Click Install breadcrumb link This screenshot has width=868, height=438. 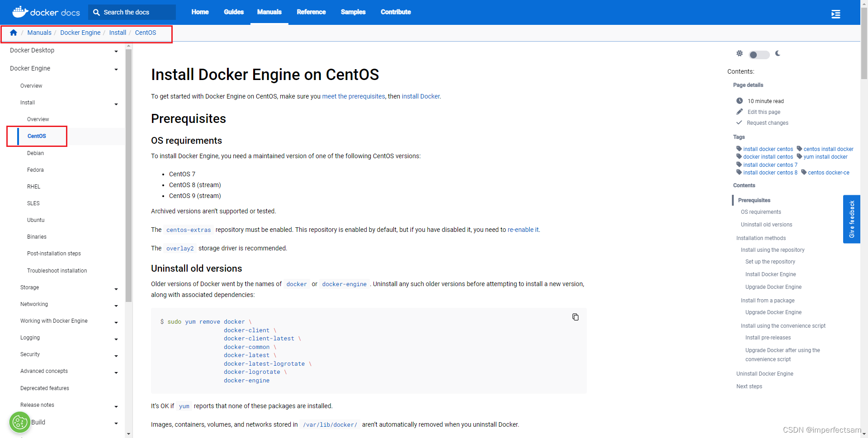click(118, 33)
